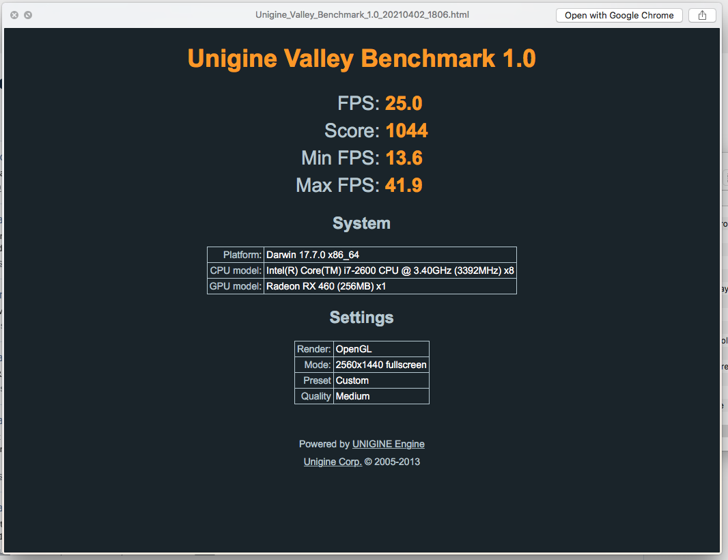Click the file name in the title bar

tap(362, 15)
